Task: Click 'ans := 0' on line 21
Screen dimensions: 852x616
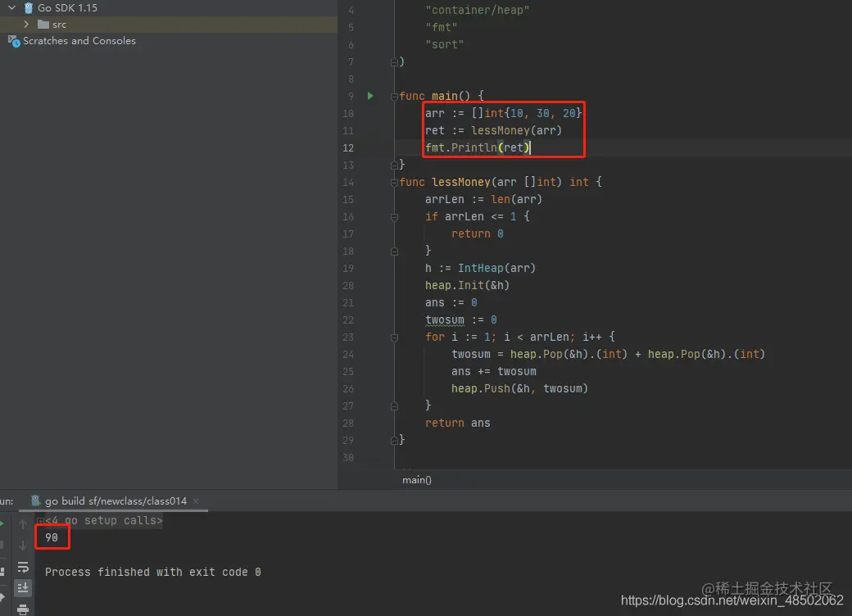Action: pos(451,302)
